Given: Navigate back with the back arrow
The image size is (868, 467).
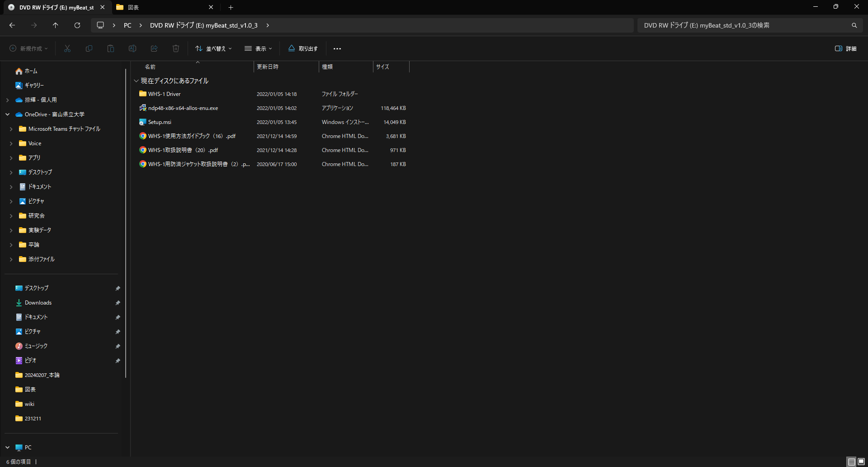Looking at the screenshot, I should (12, 25).
